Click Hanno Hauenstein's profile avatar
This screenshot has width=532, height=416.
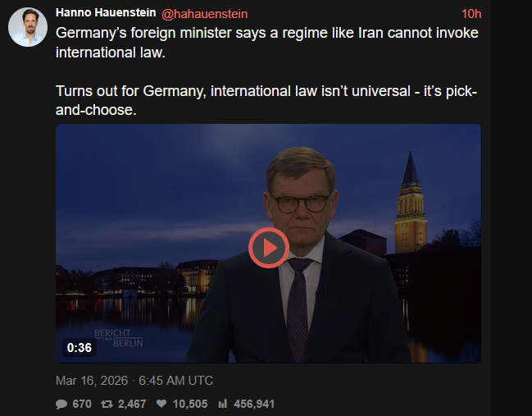click(27, 27)
